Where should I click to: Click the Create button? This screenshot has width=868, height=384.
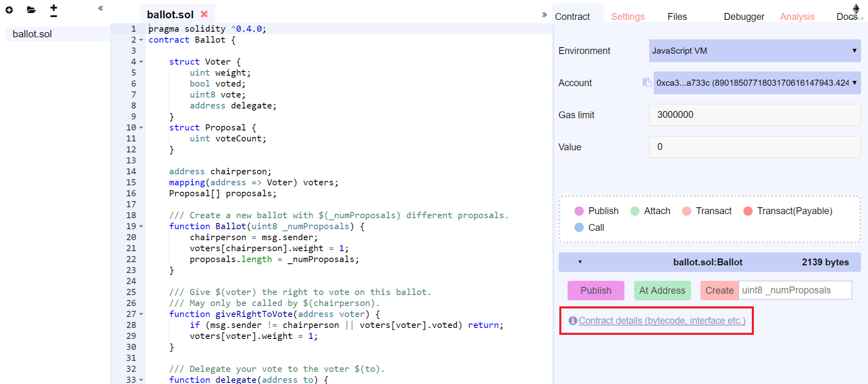(719, 291)
